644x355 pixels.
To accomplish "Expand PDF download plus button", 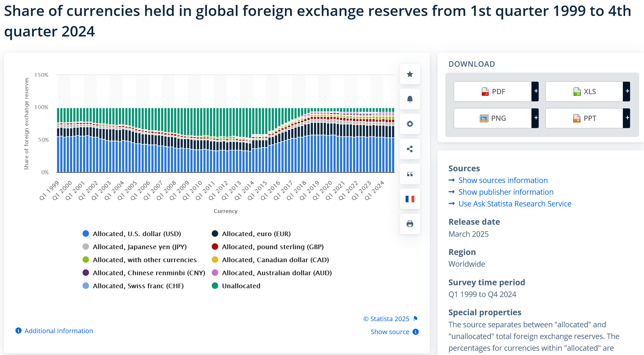I will [x=535, y=92].
